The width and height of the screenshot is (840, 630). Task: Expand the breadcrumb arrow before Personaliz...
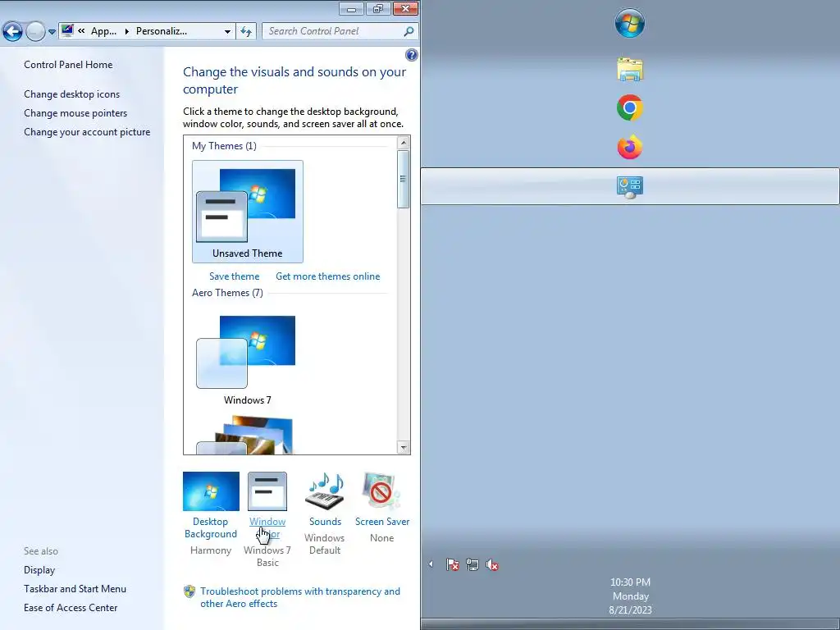(127, 31)
